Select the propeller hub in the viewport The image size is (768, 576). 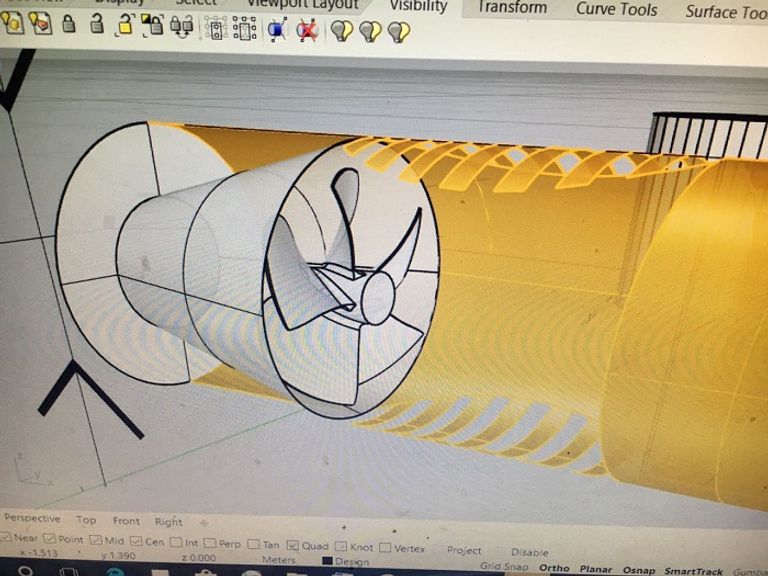tap(378, 297)
